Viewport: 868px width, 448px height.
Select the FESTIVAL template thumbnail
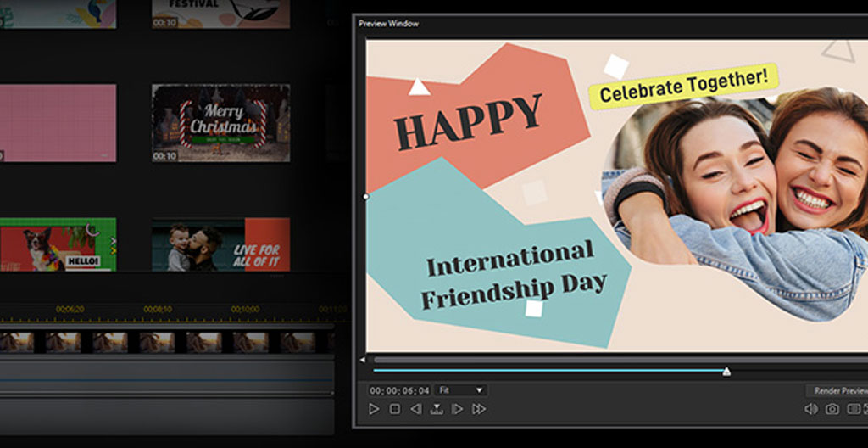click(221, 14)
